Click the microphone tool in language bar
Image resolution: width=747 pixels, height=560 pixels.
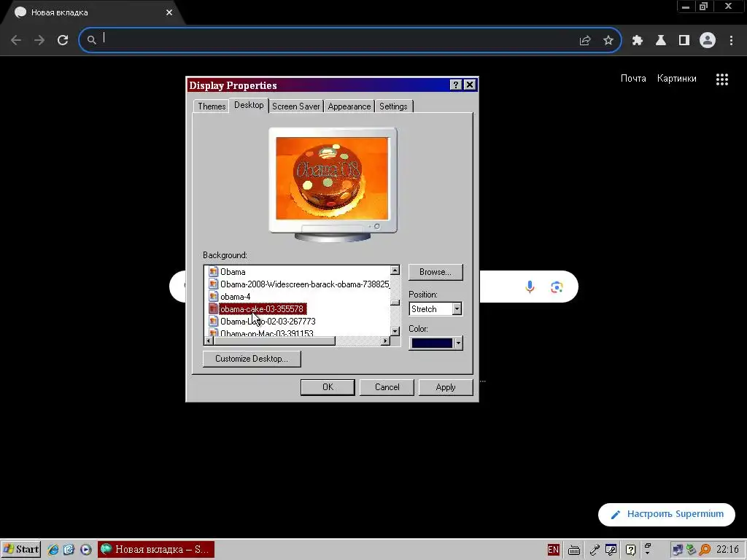pyautogui.click(x=594, y=550)
